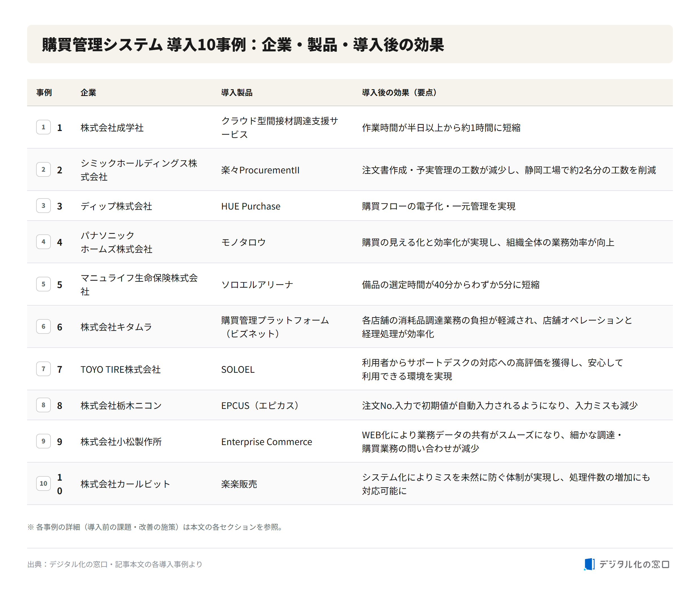
Task: Select the effect text about 静岡工場で約2名分の工数を削減
Action: 509,170
